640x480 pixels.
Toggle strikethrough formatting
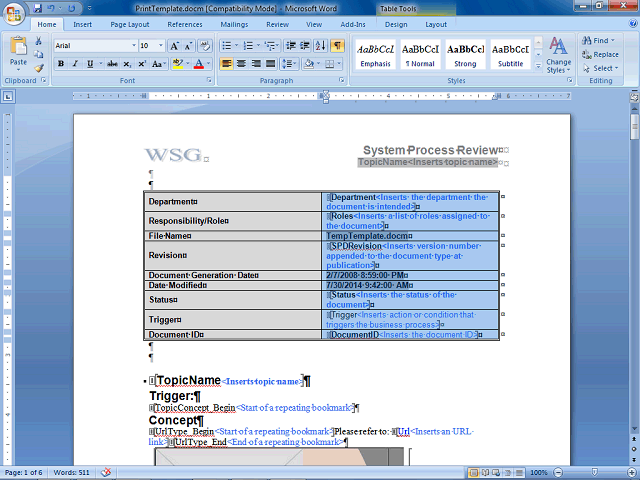(x=112, y=64)
